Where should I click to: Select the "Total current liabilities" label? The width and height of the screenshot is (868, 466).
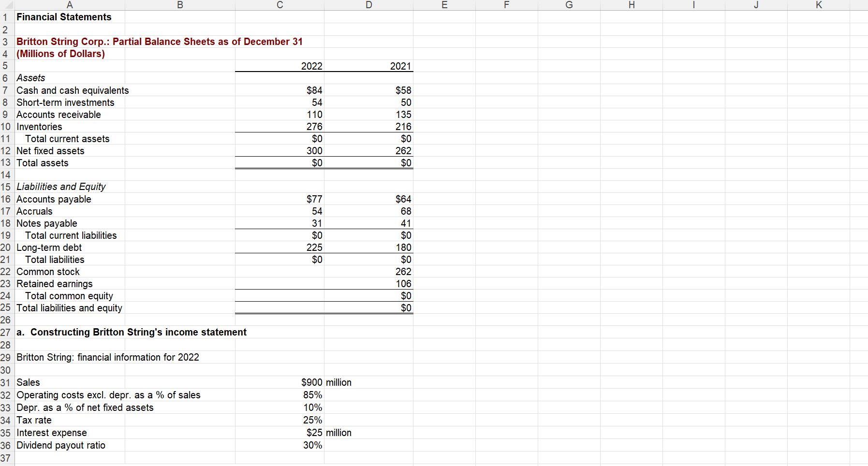click(x=71, y=235)
